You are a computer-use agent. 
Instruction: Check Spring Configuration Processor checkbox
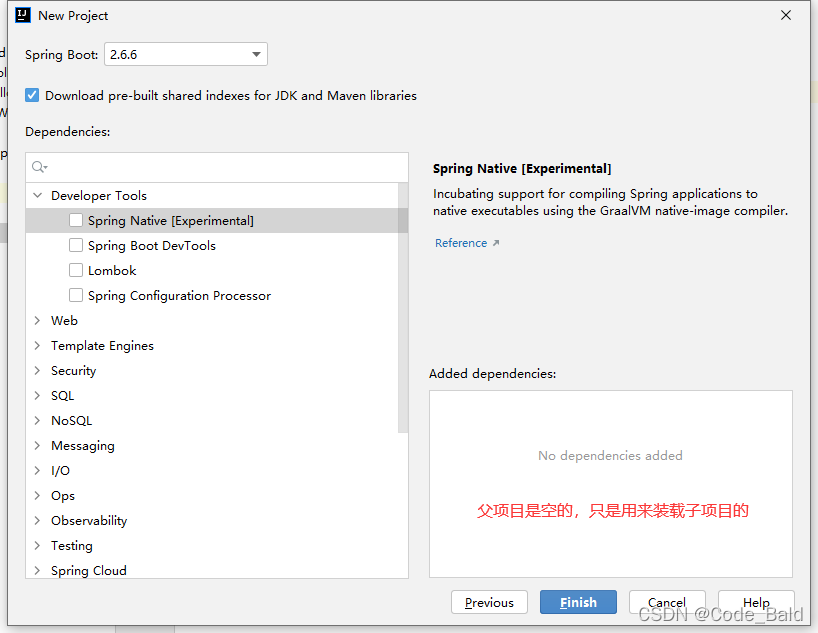click(x=76, y=295)
